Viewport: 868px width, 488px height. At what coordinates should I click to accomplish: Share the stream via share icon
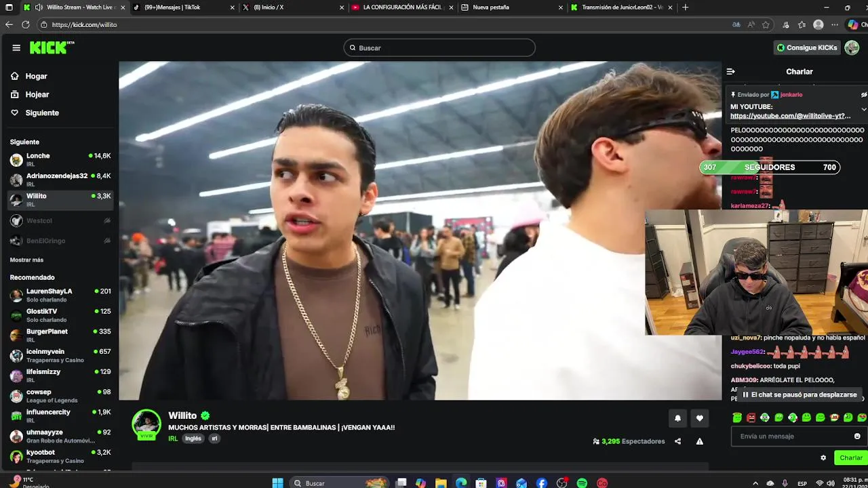click(677, 441)
